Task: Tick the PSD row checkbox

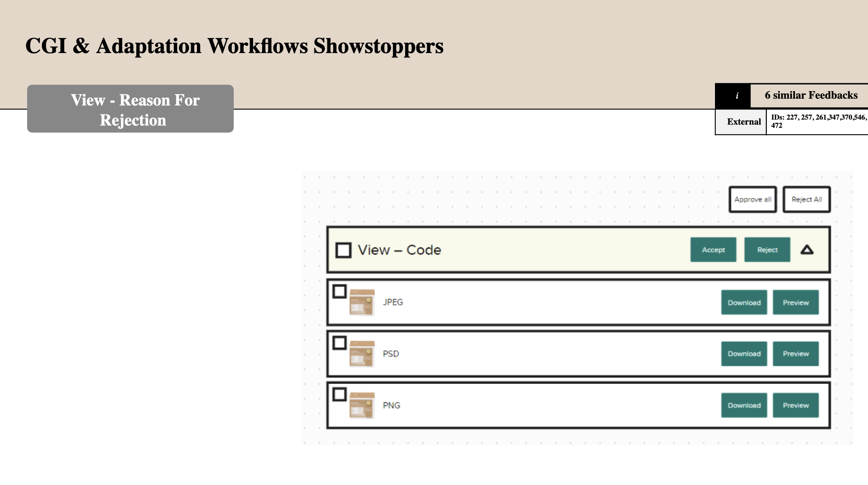Action: (340, 343)
